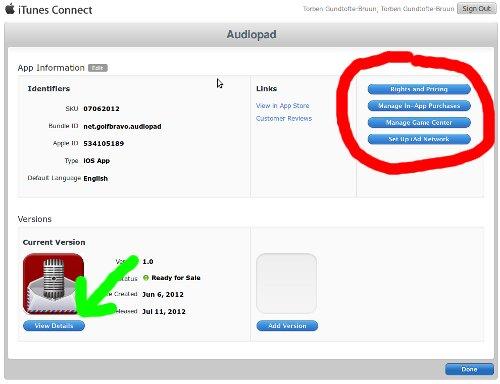Viewport: 500px width, 384px height.
Task: Open Manage Game Center
Action: pyautogui.click(x=419, y=122)
